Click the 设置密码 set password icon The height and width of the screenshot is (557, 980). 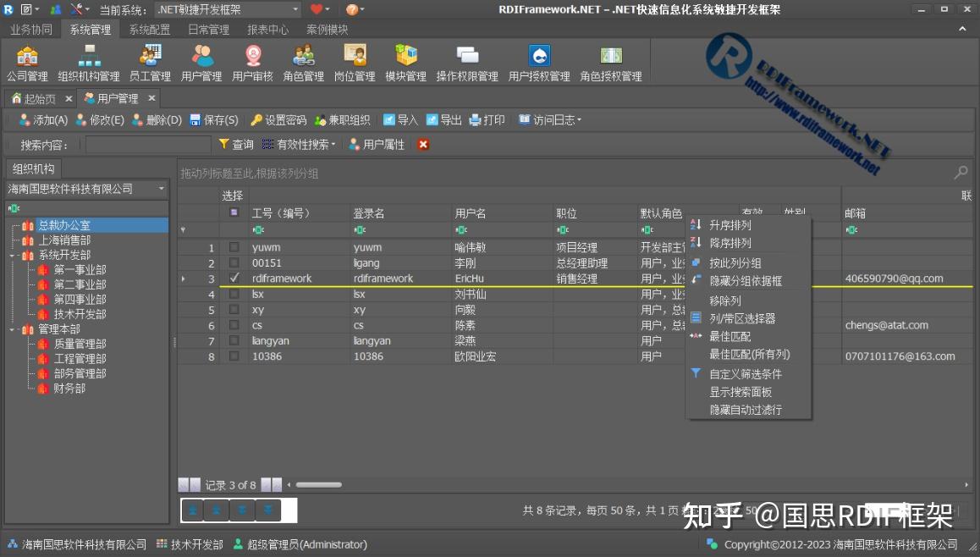(278, 119)
